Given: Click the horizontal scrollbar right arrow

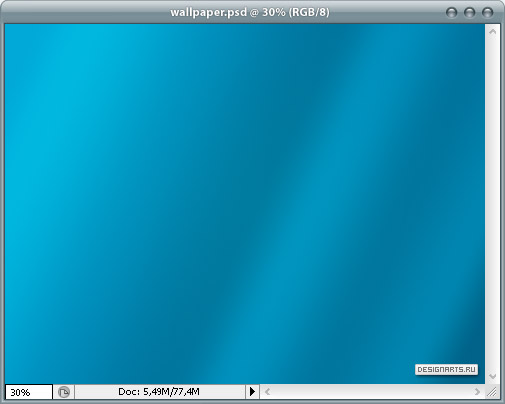Looking at the screenshot, I should [x=477, y=392].
